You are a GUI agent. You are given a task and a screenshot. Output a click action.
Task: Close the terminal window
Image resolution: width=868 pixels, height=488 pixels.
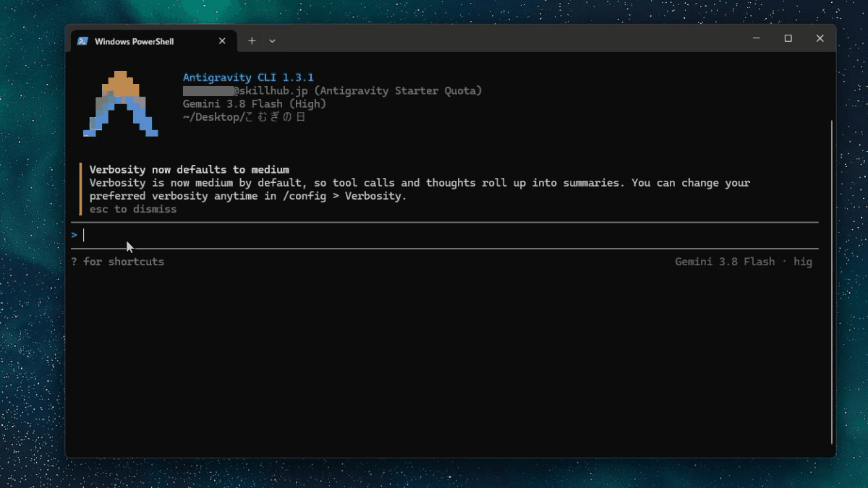coord(820,38)
